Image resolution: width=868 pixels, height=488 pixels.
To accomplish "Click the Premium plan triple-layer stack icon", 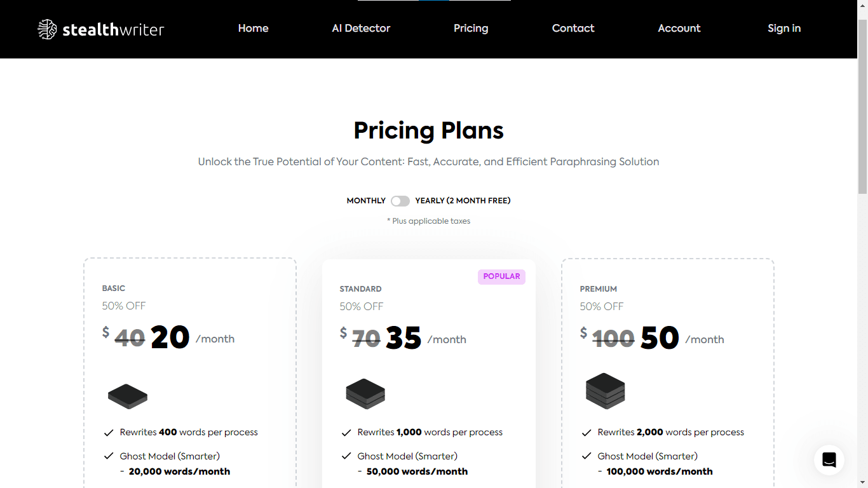I will 605,391.
